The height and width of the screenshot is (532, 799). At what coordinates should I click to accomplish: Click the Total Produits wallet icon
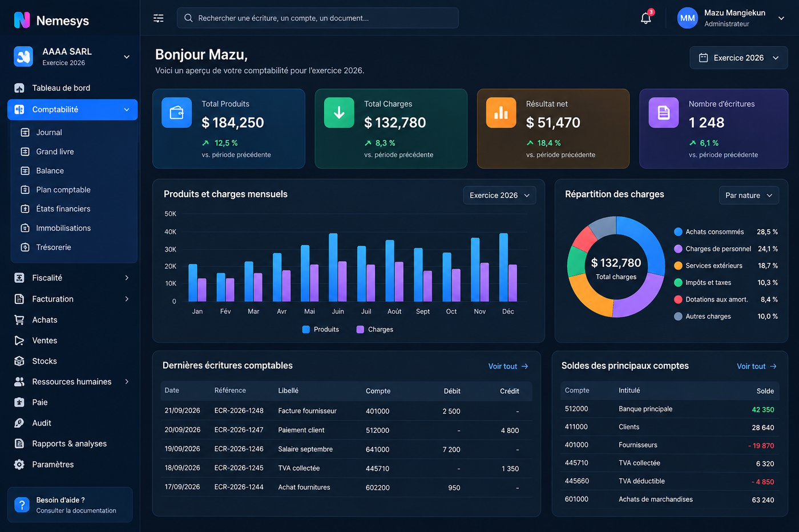[177, 113]
